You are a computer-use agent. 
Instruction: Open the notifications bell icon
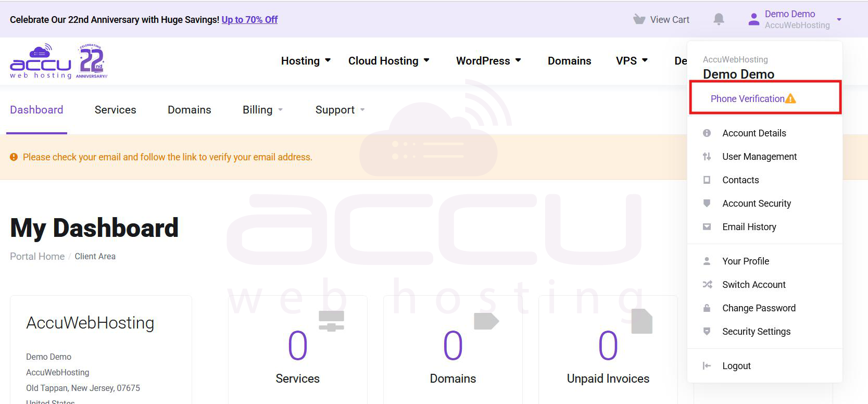point(719,19)
